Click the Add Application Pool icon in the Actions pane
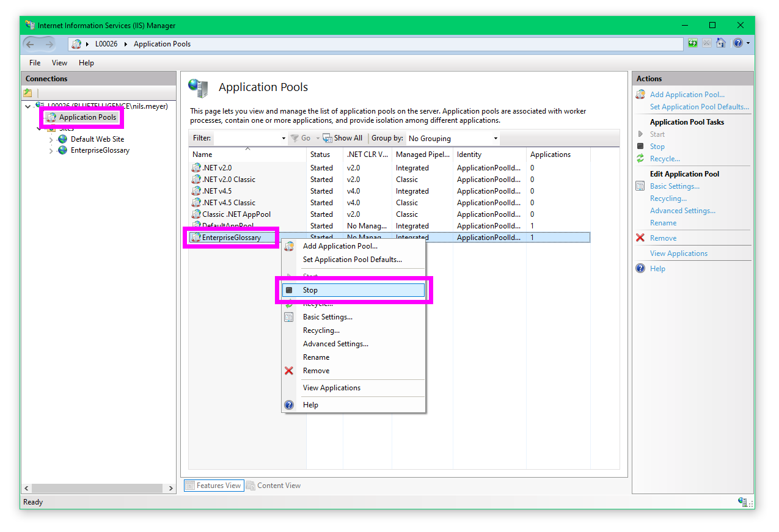 [640, 95]
